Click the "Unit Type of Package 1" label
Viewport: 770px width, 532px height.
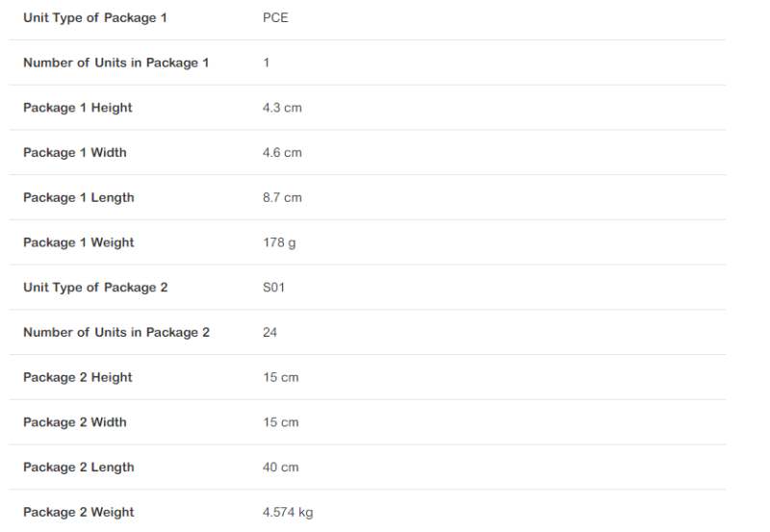tap(95, 18)
